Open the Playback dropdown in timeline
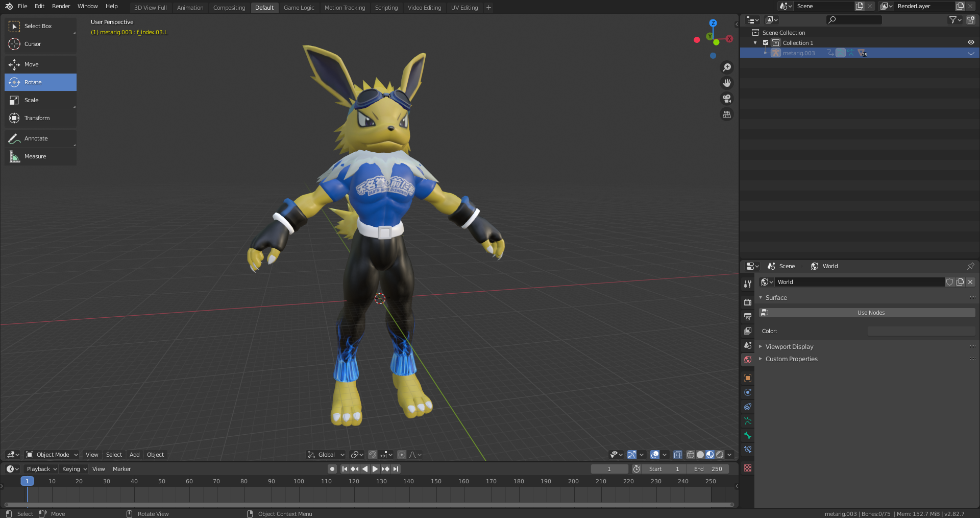This screenshot has width=980, height=518. point(41,469)
